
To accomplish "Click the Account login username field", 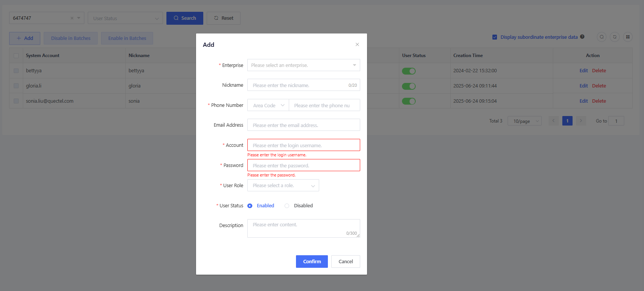I will coord(303,145).
